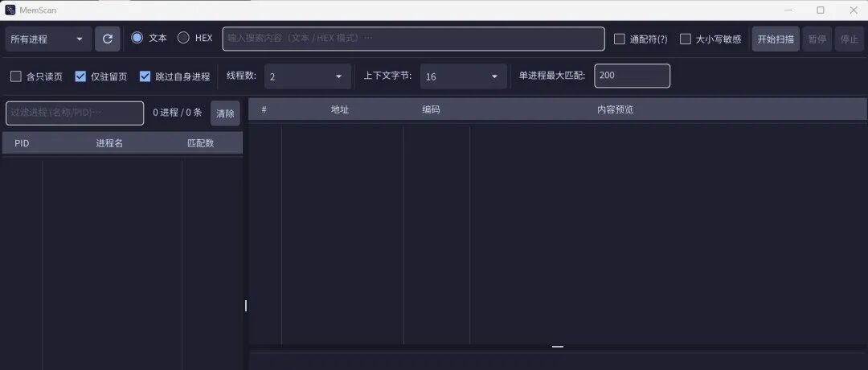Click the 开始扫描 button

(776, 39)
